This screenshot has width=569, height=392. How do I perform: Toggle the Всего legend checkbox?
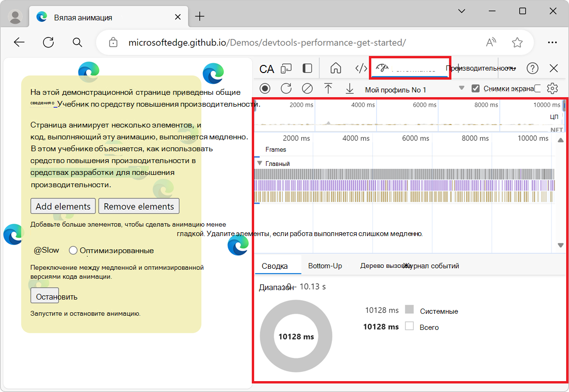(410, 326)
